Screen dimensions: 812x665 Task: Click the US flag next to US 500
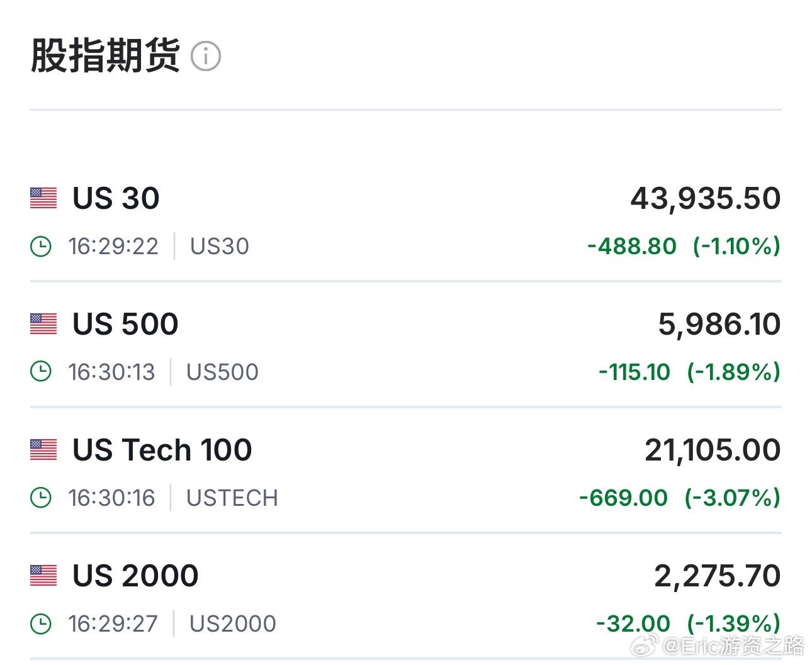43,324
